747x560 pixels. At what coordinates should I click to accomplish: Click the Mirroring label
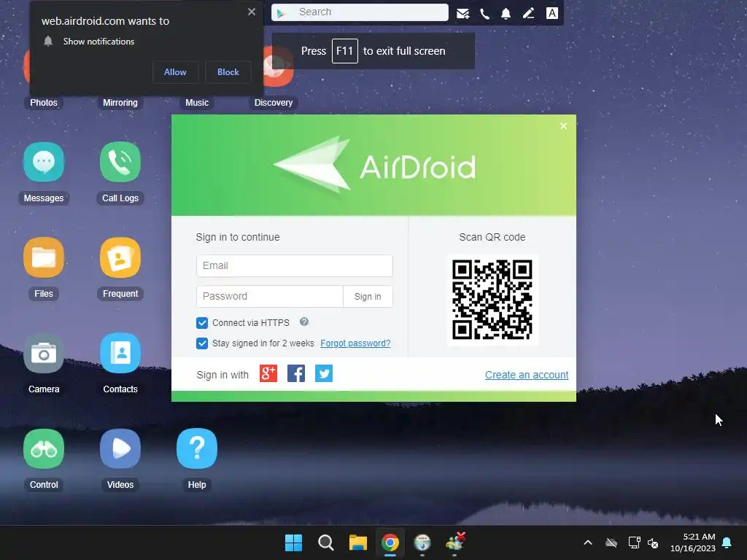(120, 103)
